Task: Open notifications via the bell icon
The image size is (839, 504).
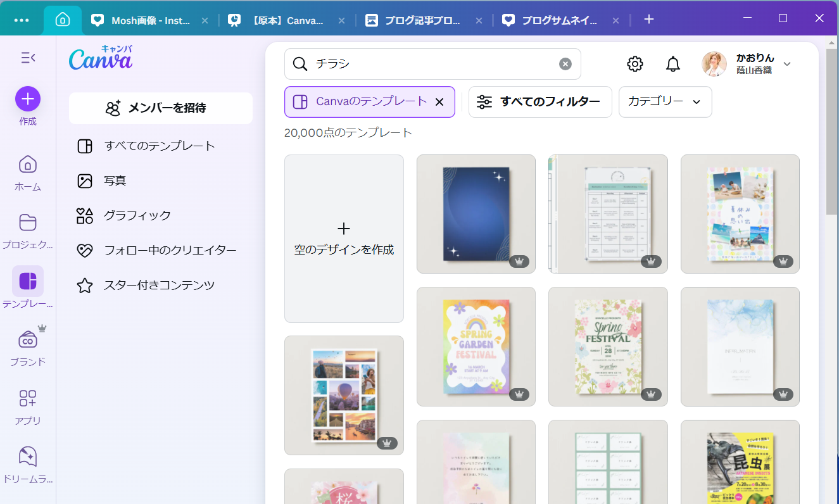Action: coord(672,64)
